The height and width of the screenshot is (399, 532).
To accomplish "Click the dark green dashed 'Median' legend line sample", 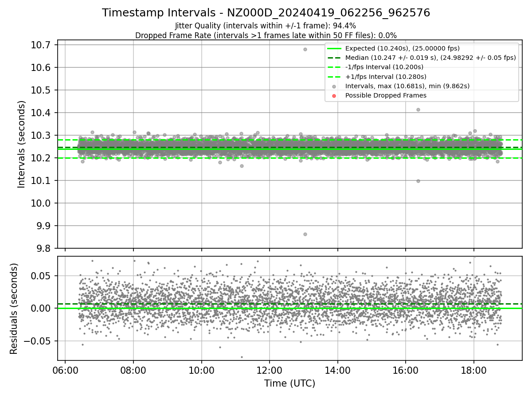I will pyautogui.click(x=334, y=58).
